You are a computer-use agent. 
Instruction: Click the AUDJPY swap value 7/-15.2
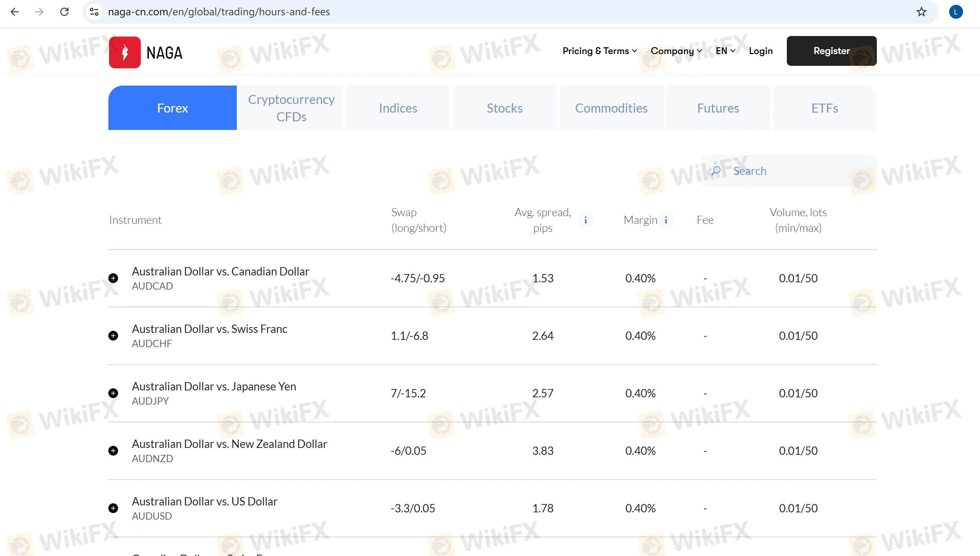tap(408, 393)
